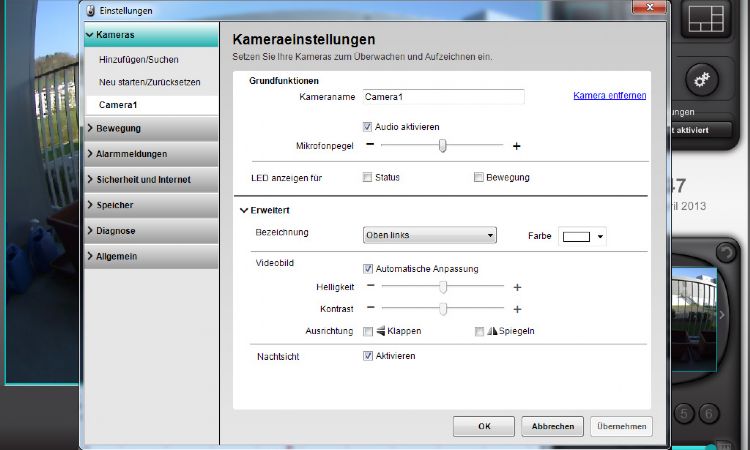Decrease Kontrast with the minus icon

[x=370, y=309]
